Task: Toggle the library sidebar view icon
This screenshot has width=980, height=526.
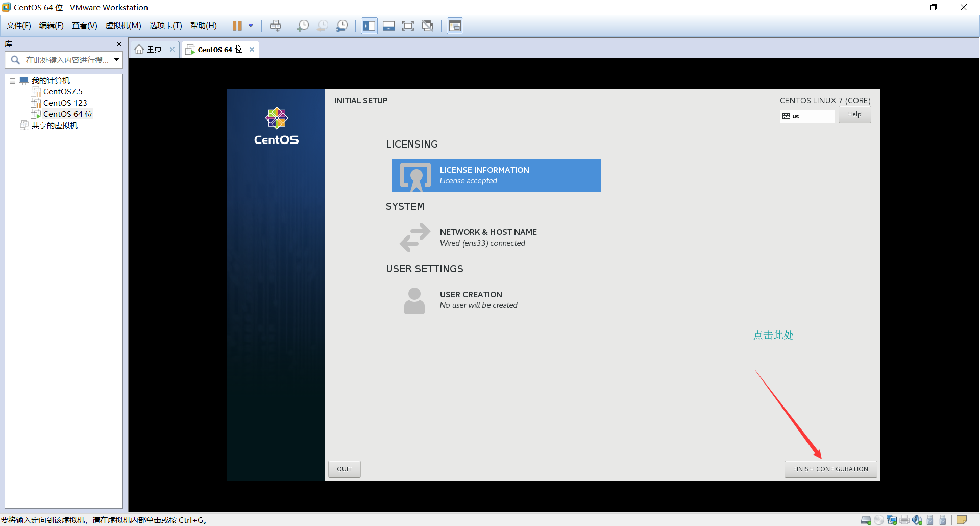Action: 369,26
